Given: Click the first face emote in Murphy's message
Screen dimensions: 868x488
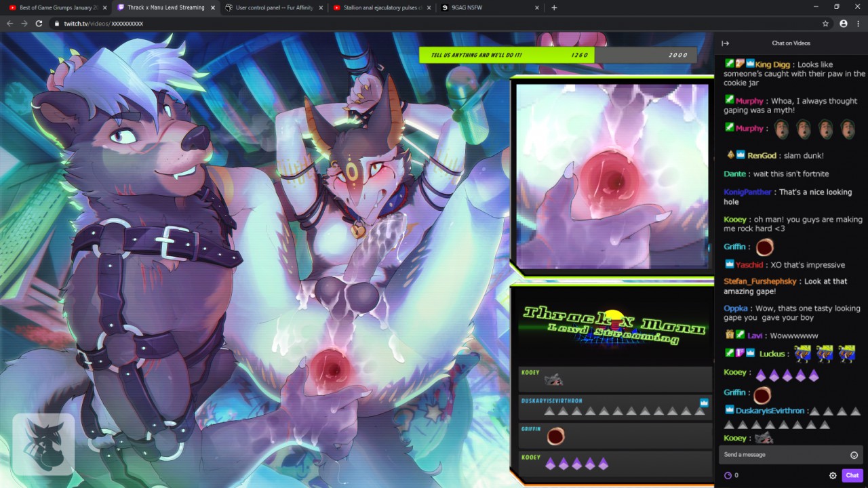Looking at the screenshot, I should pos(781,128).
